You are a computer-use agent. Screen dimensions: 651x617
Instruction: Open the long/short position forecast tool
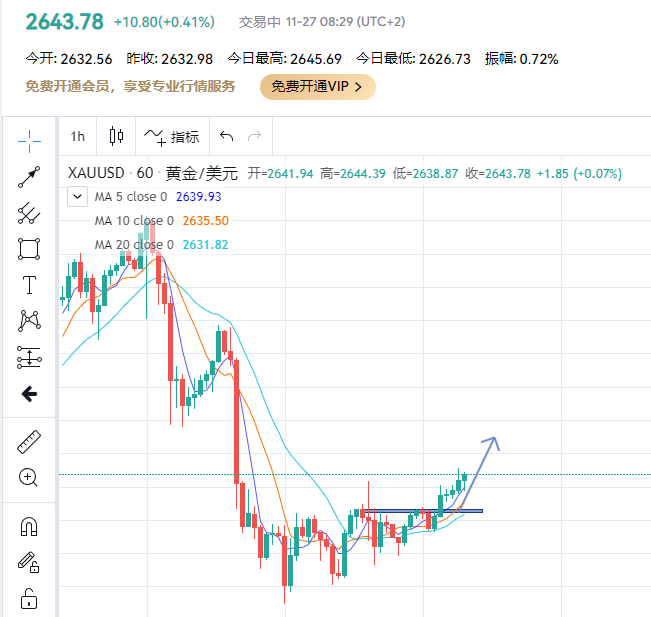(x=29, y=357)
